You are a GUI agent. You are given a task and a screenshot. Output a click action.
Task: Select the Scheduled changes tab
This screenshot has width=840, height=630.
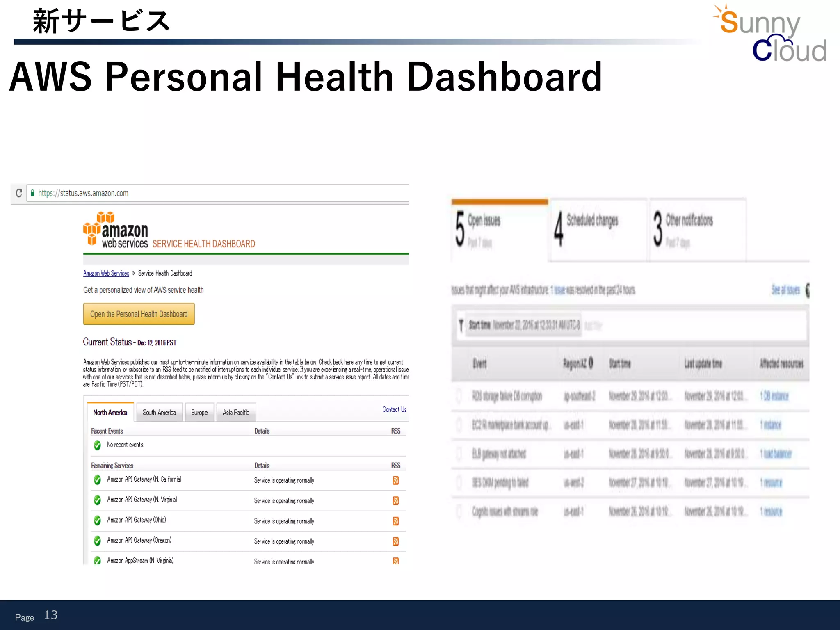598,230
